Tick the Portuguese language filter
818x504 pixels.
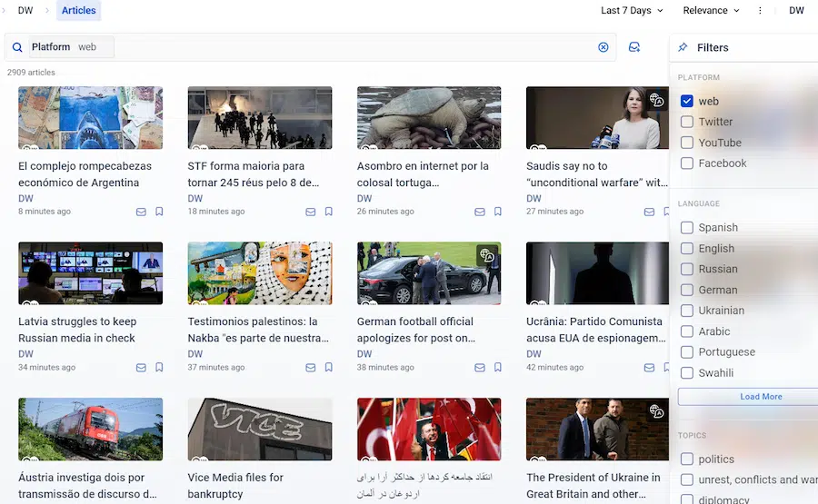coord(687,352)
